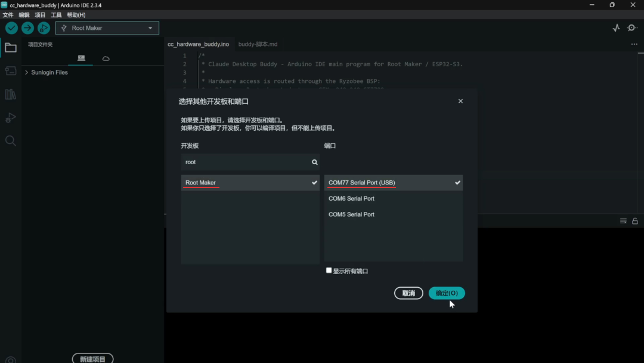The image size is (644, 363).
Task: Select COM6 Serial Port
Action: click(393, 199)
